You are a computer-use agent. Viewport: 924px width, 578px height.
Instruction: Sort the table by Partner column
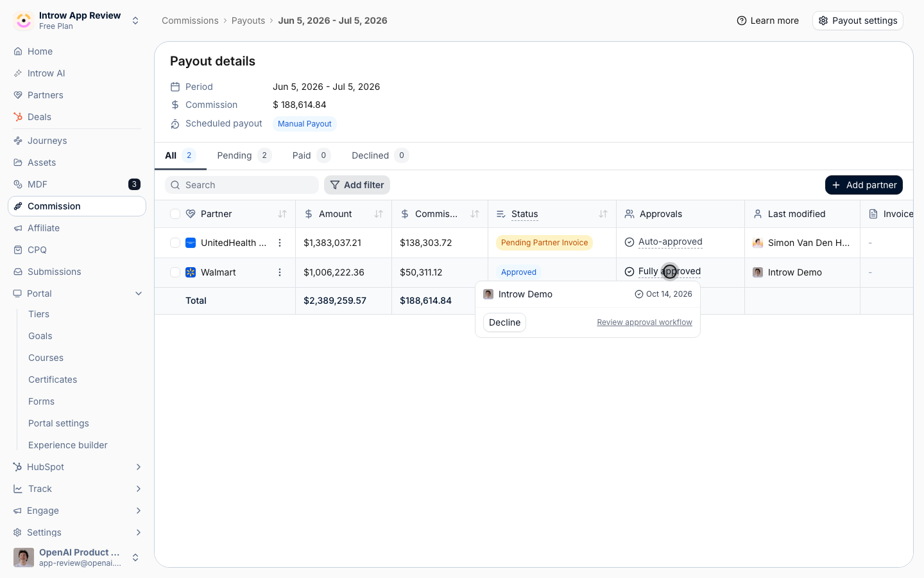point(282,214)
